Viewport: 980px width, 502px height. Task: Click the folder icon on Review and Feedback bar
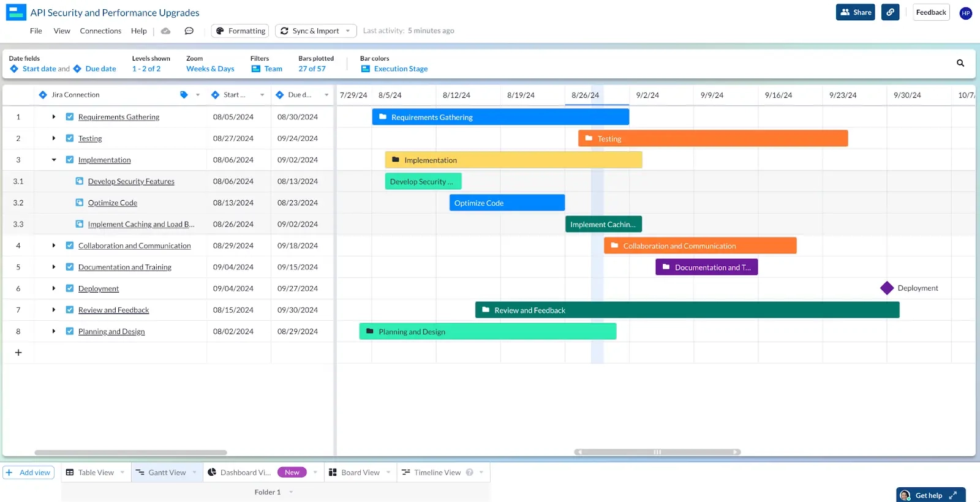486,310
